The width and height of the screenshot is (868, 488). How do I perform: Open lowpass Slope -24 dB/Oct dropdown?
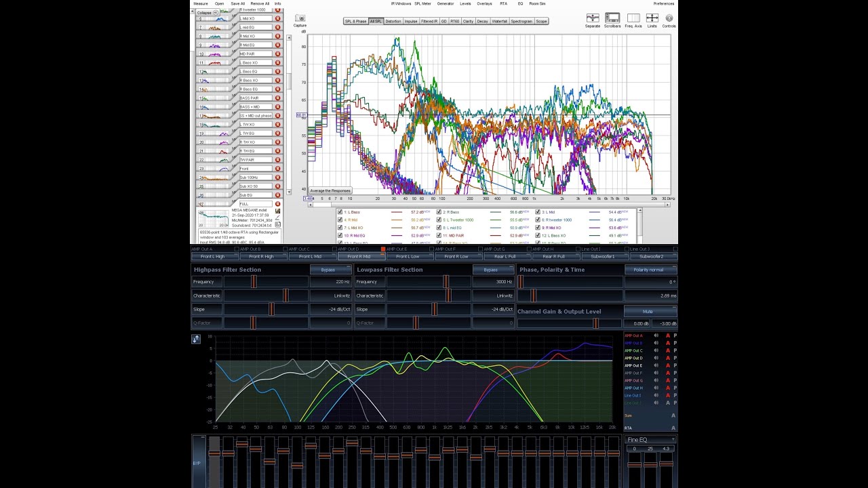point(492,309)
